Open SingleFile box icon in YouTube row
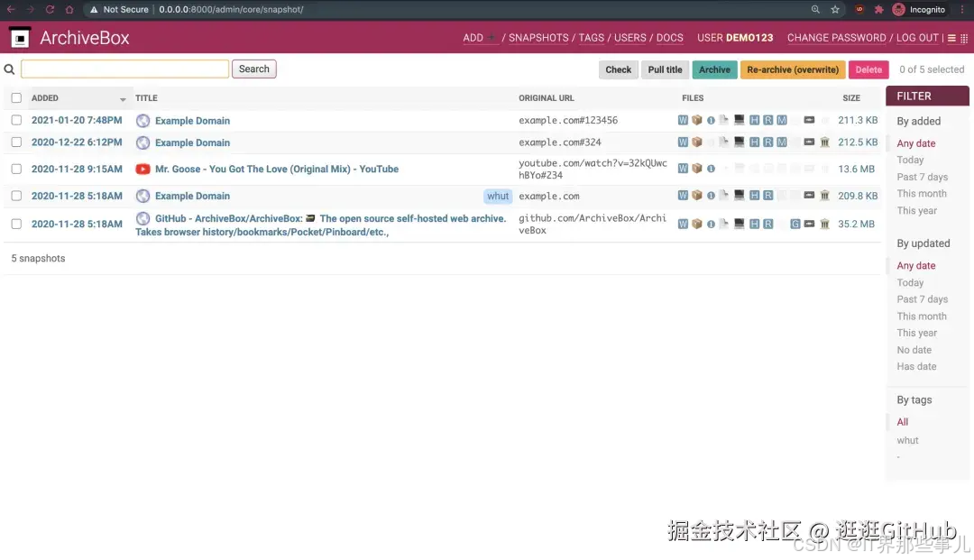Viewport: 974px width, 560px height. tap(697, 169)
